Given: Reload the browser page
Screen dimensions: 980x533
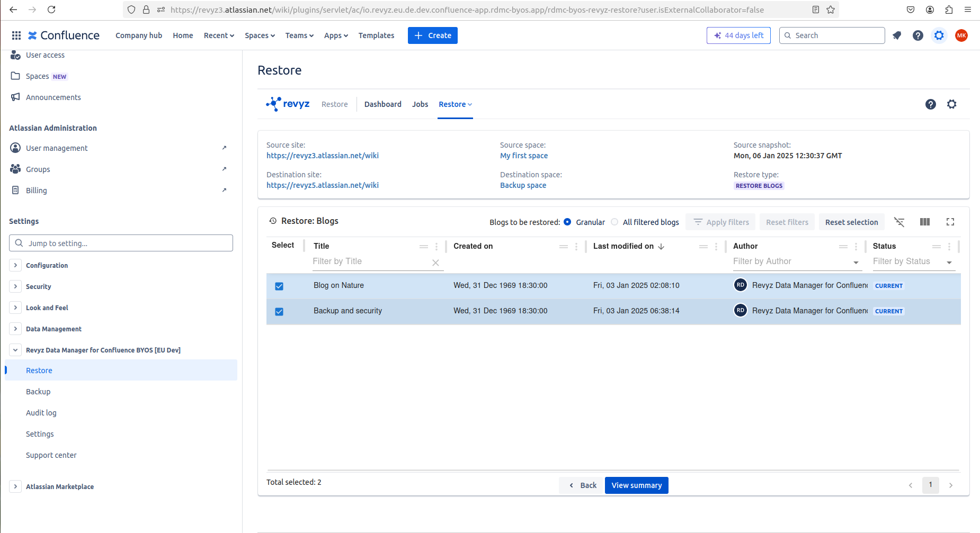Looking at the screenshot, I should (x=51, y=10).
